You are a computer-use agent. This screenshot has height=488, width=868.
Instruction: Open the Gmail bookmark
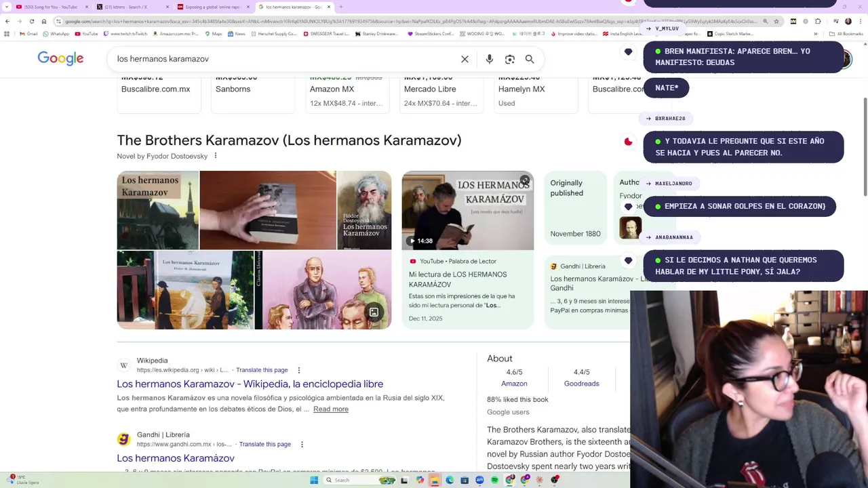(x=28, y=33)
